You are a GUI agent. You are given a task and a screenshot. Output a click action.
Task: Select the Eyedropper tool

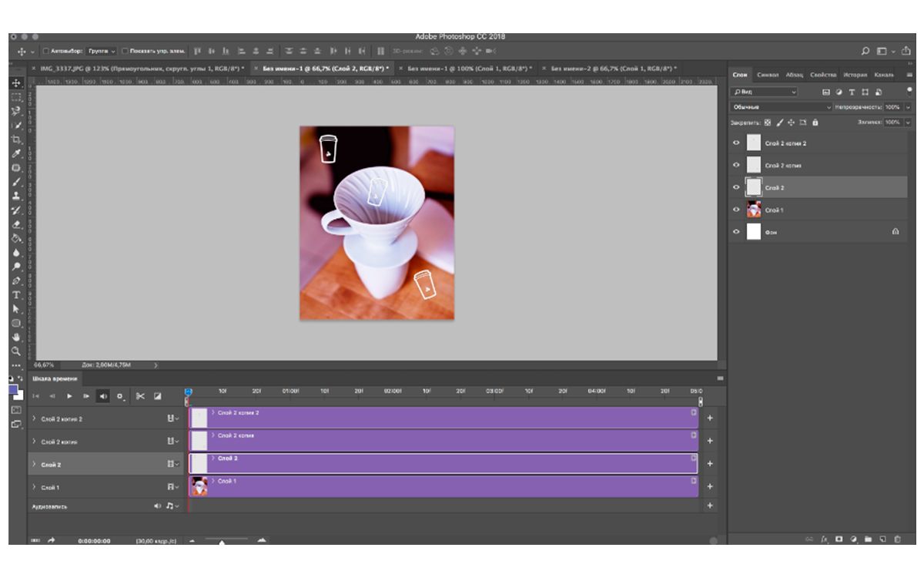(x=16, y=153)
